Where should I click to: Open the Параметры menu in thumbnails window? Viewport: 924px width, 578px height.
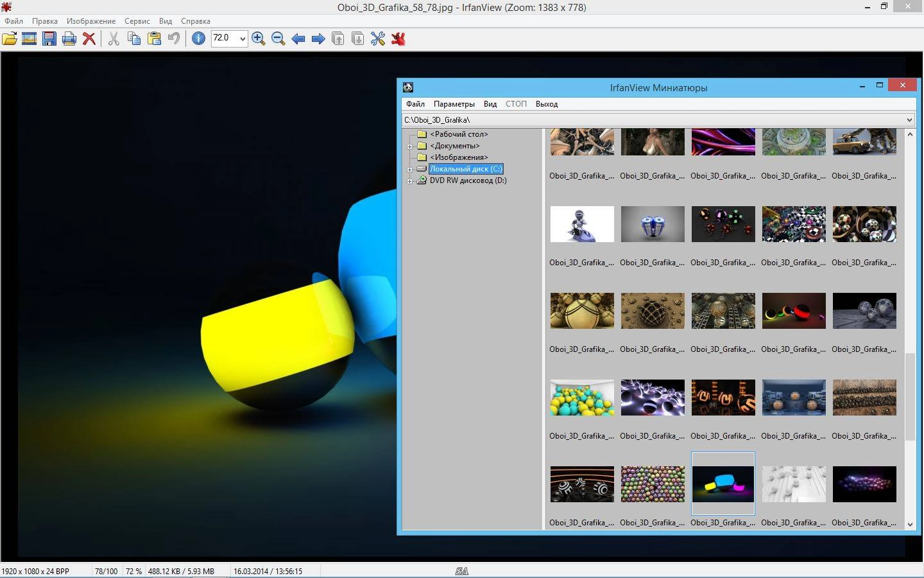454,104
